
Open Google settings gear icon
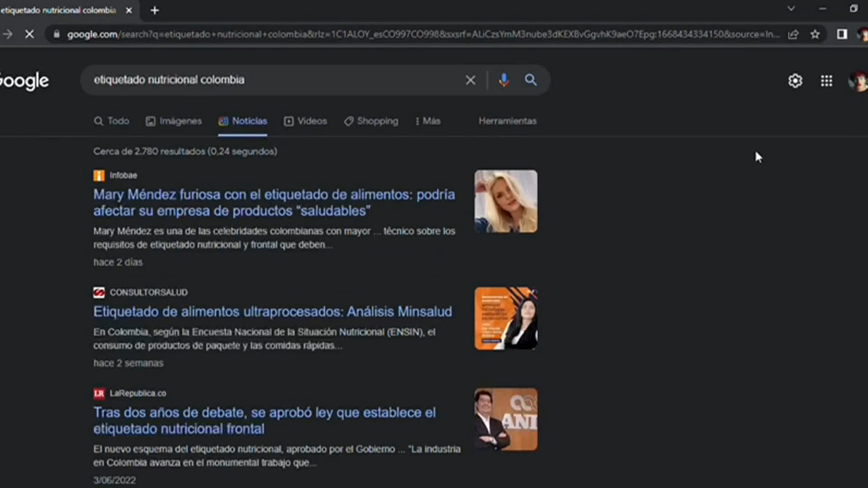[x=795, y=81]
